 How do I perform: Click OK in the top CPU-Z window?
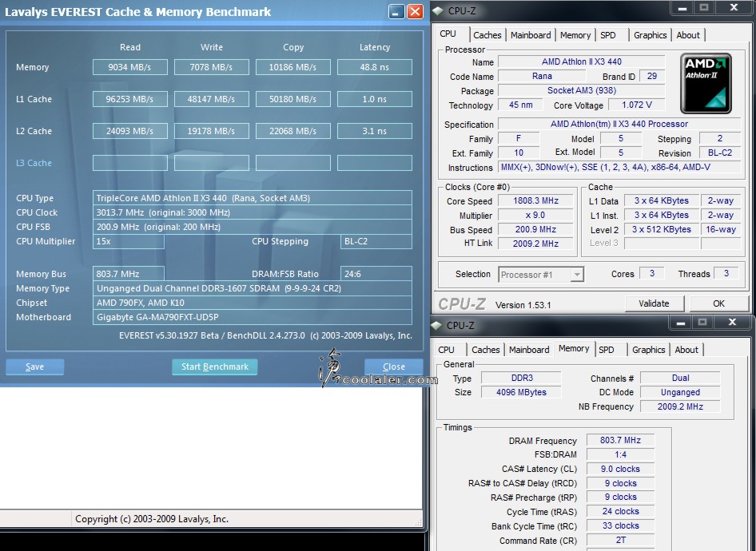(718, 303)
